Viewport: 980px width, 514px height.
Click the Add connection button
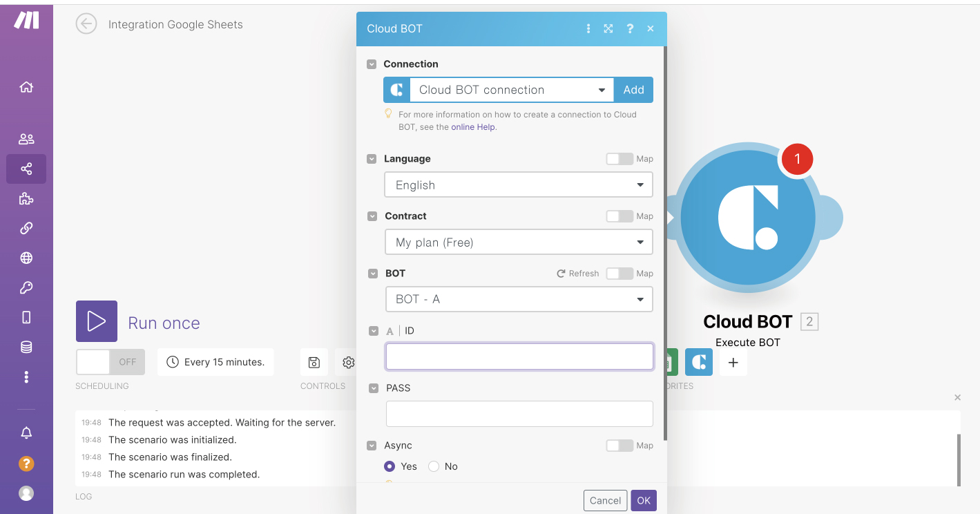click(x=633, y=90)
